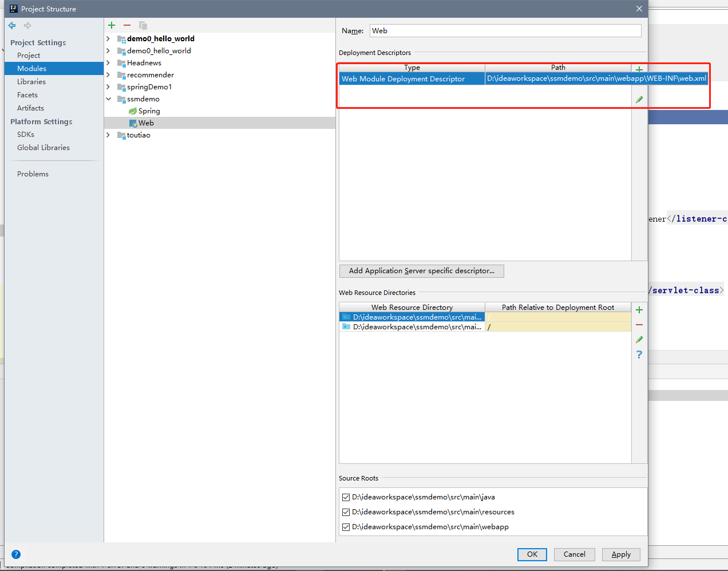Viewport: 728px width, 571px height.
Task: Open help with the question mark icon
Action: pyautogui.click(x=639, y=355)
